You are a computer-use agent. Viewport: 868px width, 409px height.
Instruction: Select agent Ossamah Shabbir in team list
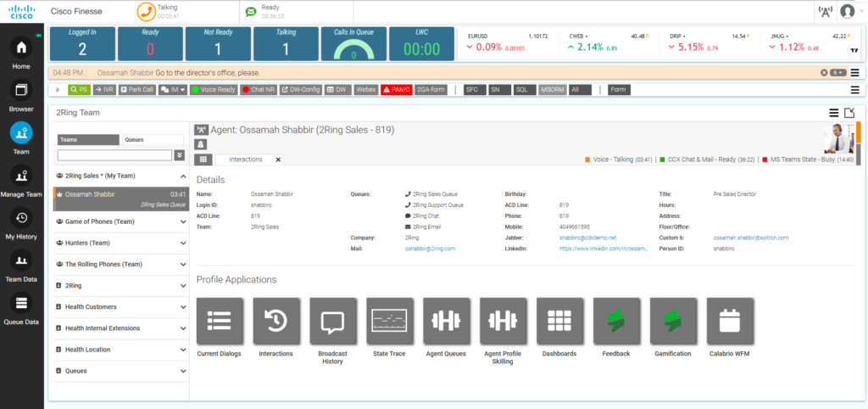[120, 199]
